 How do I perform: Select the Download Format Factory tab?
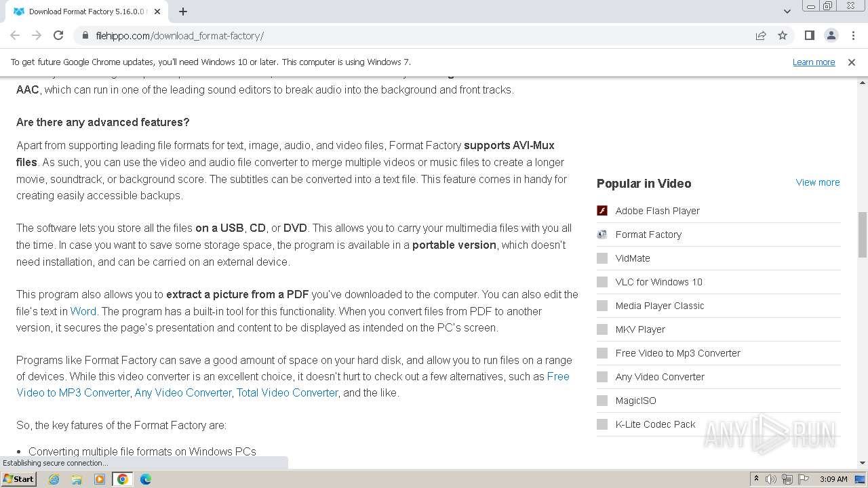coord(87,12)
